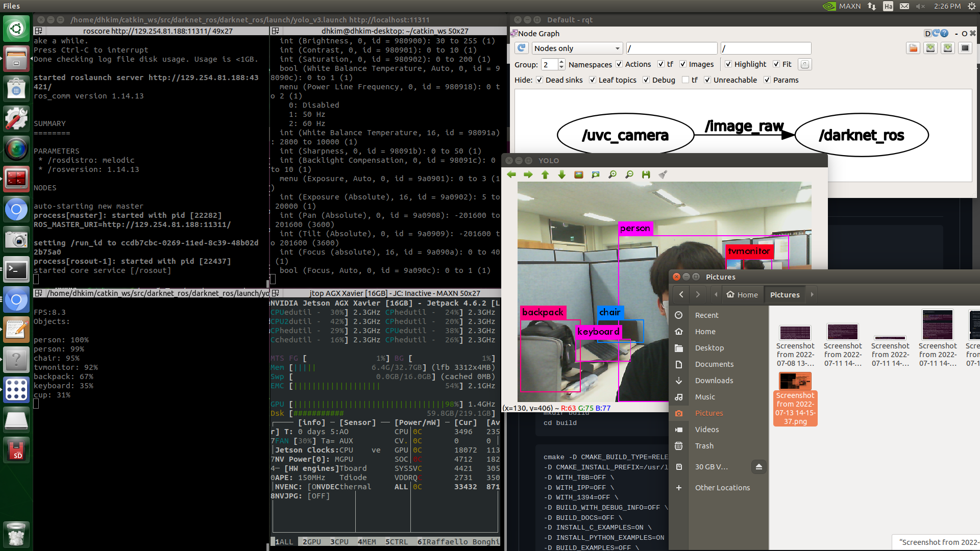Viewport: 980px width, 551px height.
Task: Select the Screenshot from 2022-07-13 thumbnail
Action: click(795, 381)
